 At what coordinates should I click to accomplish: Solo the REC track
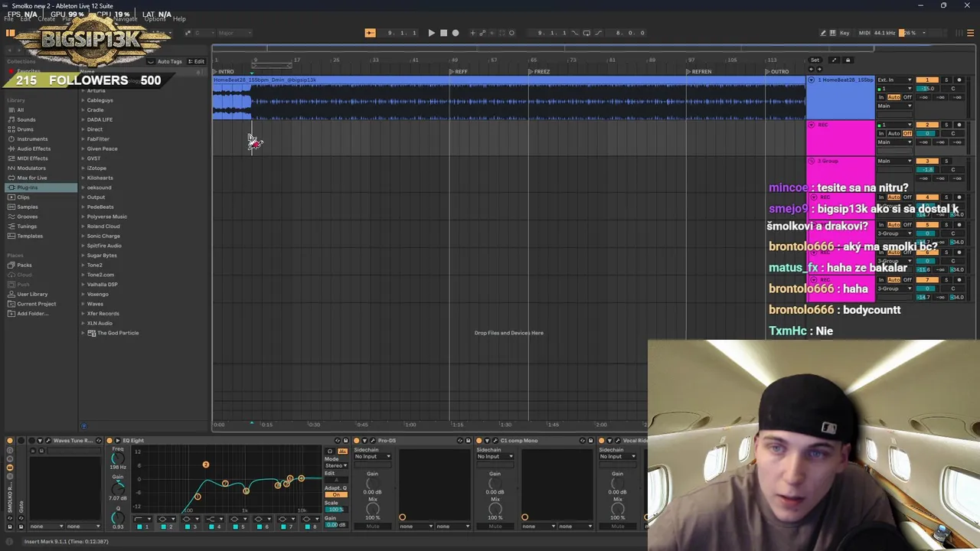[x=946, y=125]
